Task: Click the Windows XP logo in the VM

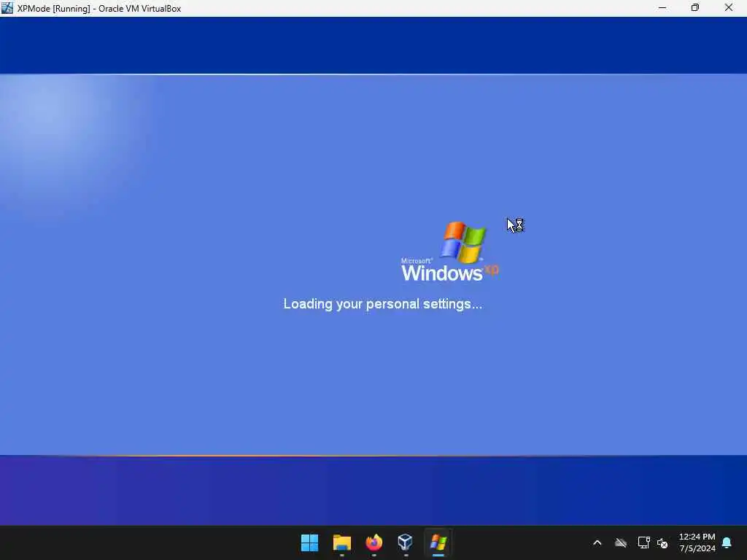Action: 449,252
